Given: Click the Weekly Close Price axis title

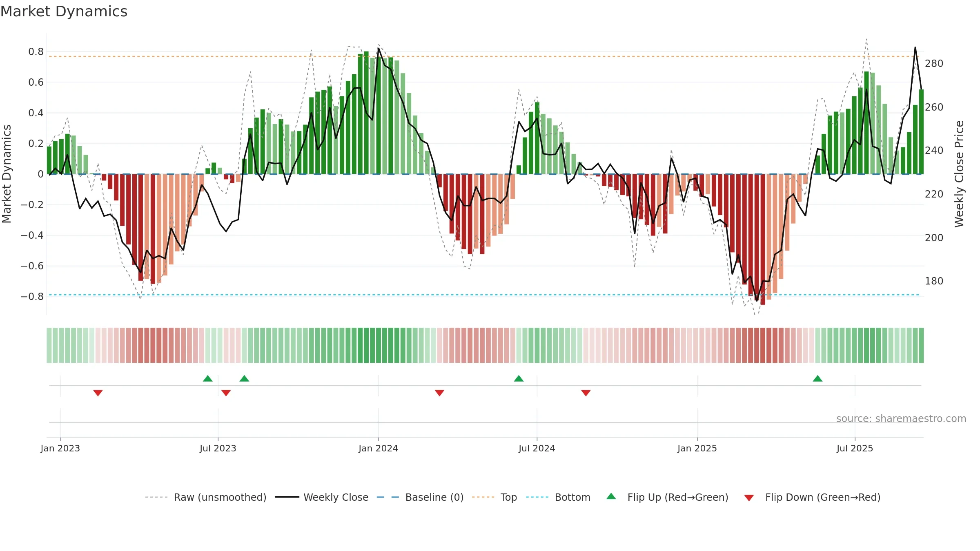Looking at the screenshot, I should [959, 174].
